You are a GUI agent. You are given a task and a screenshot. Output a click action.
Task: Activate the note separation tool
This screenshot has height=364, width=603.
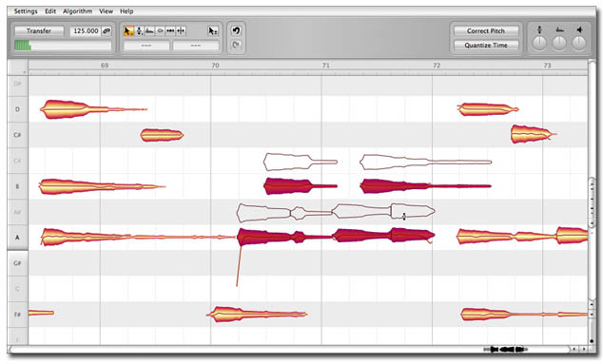click(x=181, y=30)
